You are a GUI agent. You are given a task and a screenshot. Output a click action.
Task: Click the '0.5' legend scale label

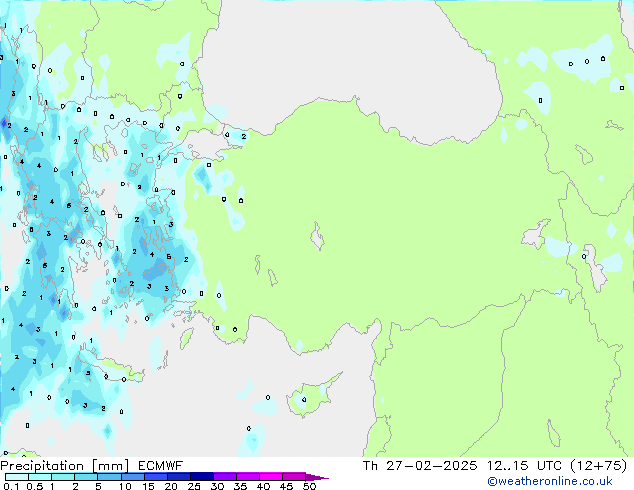(35, 486)
